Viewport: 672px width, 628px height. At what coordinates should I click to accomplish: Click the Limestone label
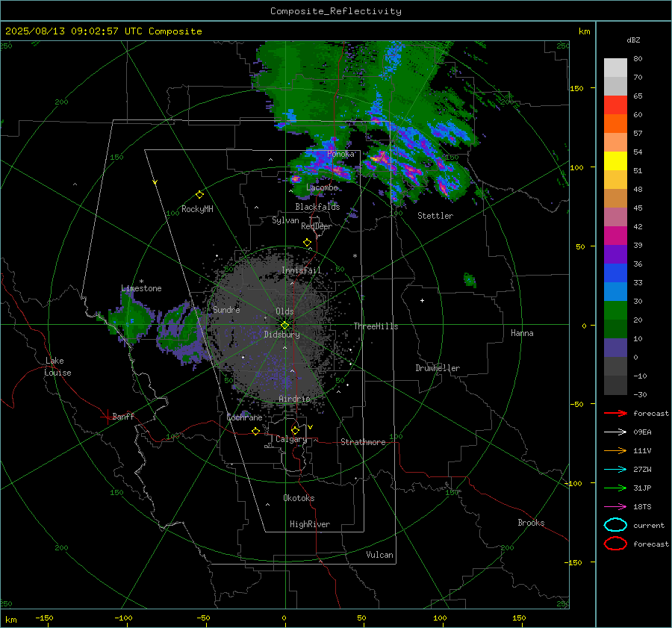click(141, 288)
